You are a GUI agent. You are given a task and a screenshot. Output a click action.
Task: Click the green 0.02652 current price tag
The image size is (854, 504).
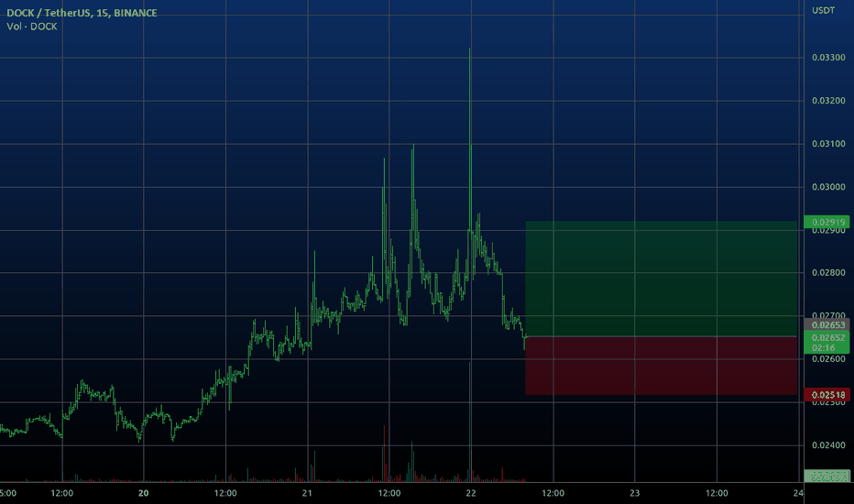click(x=828, y=338)
